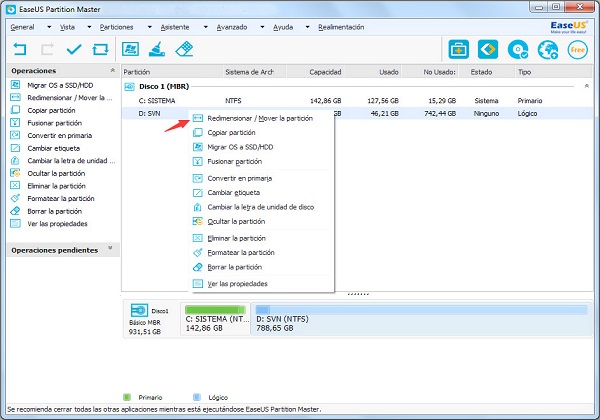The image size is (600, 420).
Task: Choose Eliminar la partición in context menu
Action: click(x=262, y=238)
